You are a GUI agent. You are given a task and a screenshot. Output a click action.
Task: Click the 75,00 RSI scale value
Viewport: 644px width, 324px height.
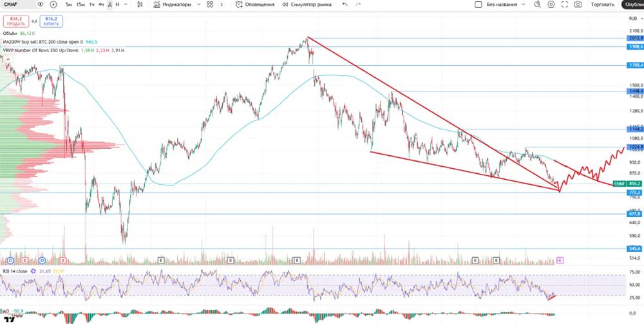pos(636,272)
